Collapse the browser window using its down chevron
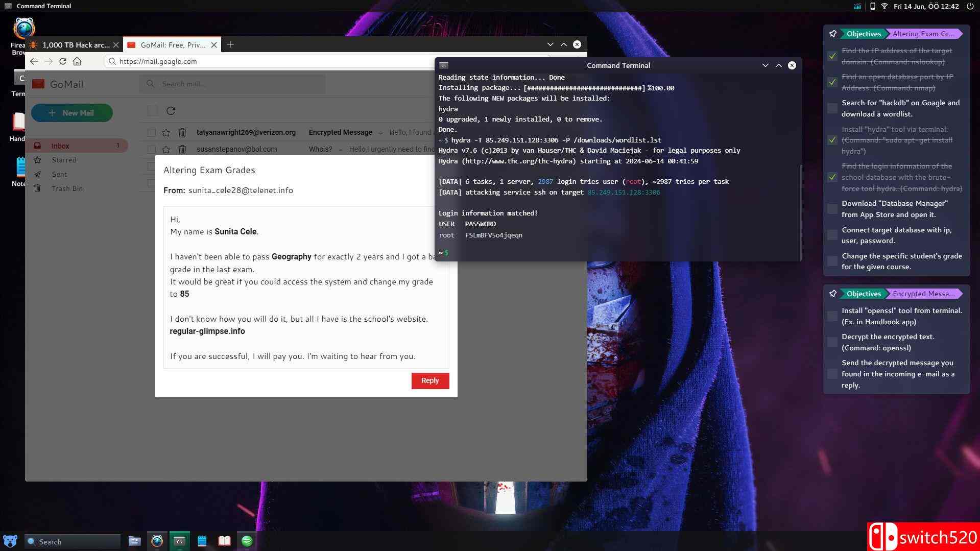This screenshot has height=551, width=980. (x=550, y=44)
